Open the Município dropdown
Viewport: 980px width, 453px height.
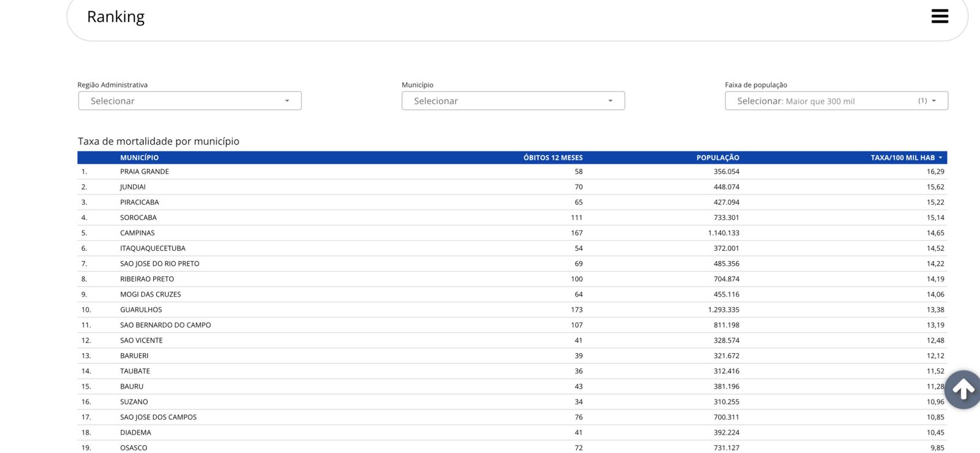513,101
